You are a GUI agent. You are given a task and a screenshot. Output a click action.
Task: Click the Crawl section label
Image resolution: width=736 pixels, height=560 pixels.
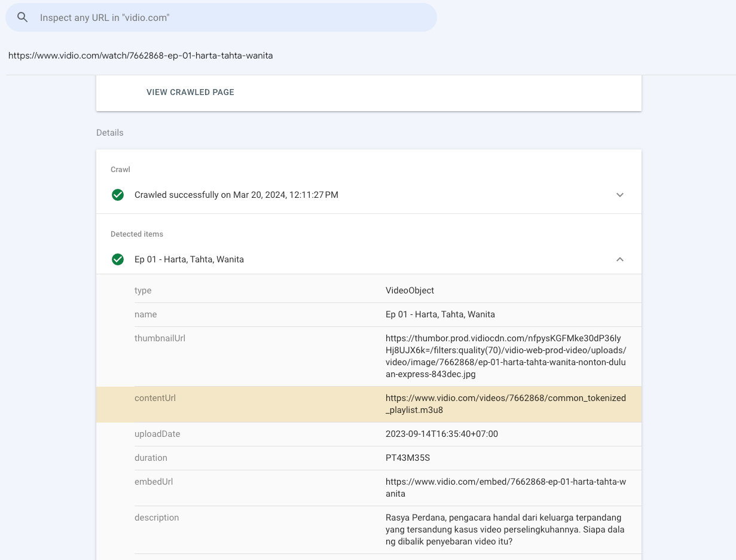[120, 169]
